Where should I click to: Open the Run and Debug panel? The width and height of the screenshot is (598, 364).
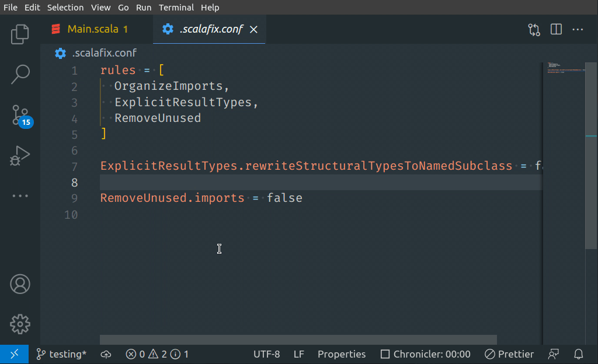(x=20, y=155)
